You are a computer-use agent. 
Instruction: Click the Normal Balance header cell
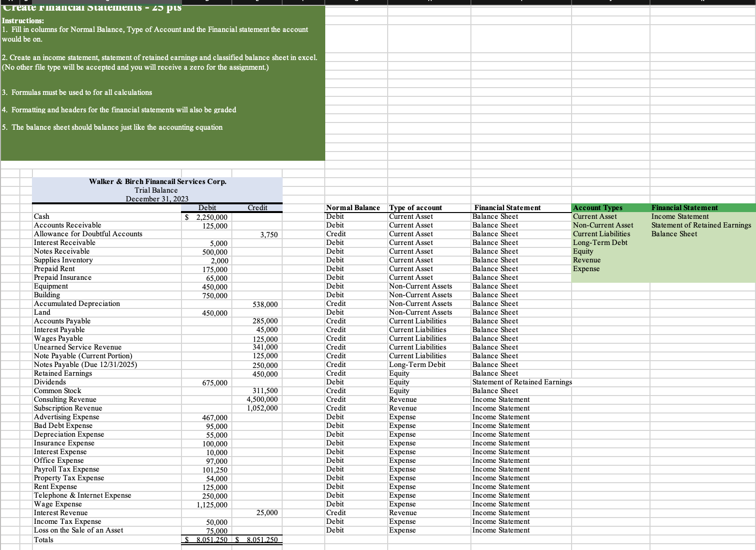[354, 208]
